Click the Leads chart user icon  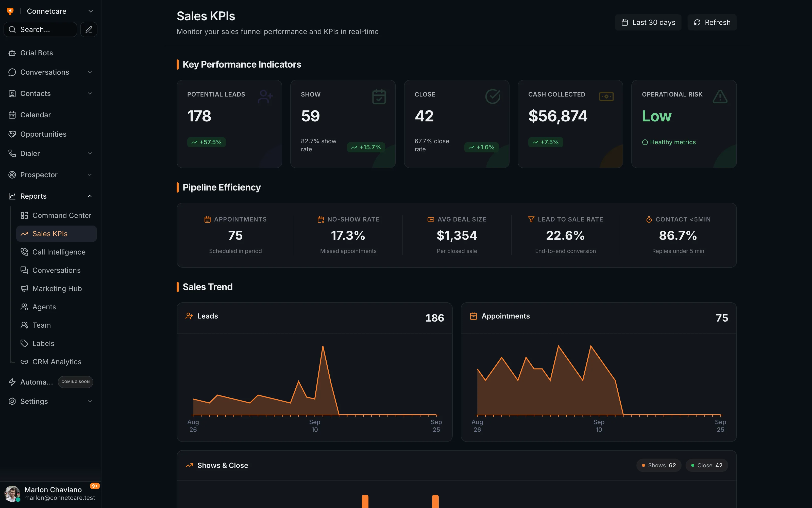click(x=189, y=316)
